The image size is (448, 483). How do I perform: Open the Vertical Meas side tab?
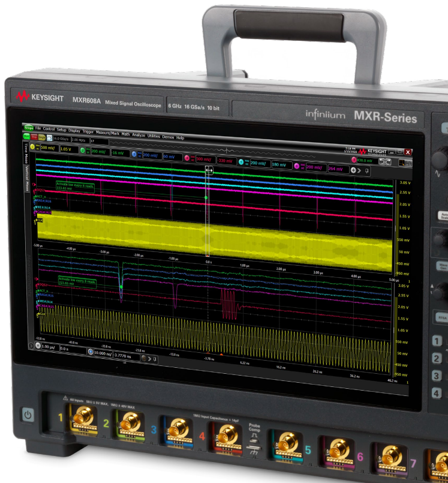point(27,178)
